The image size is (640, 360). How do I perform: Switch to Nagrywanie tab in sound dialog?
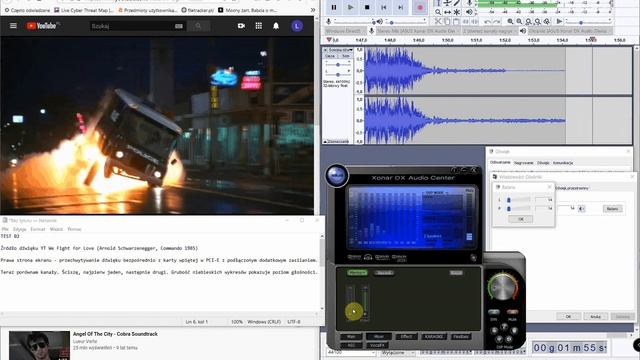tap(524, 163)
